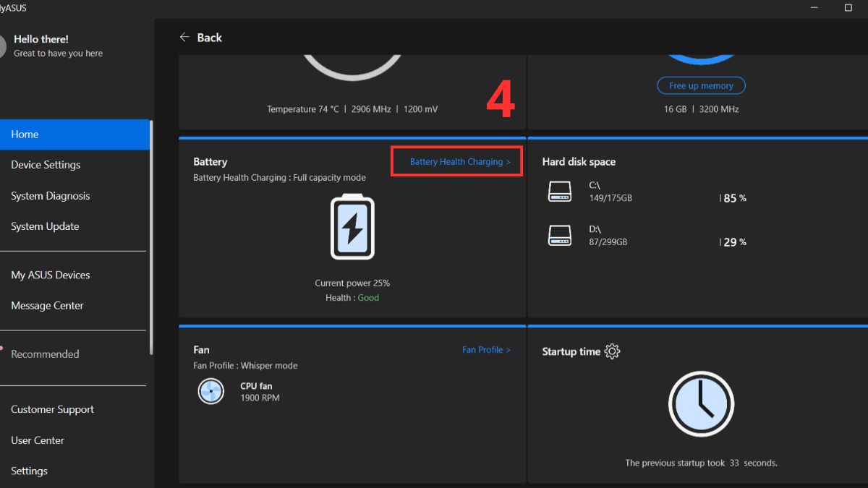Click the Current power 25% text
The image size is (868, 488).
coord(352,283)
